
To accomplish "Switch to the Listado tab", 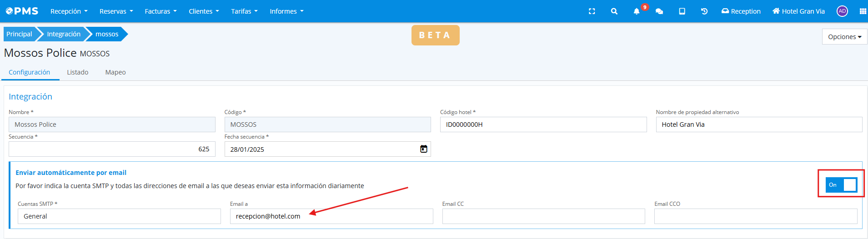I will [x=78, y=72].
